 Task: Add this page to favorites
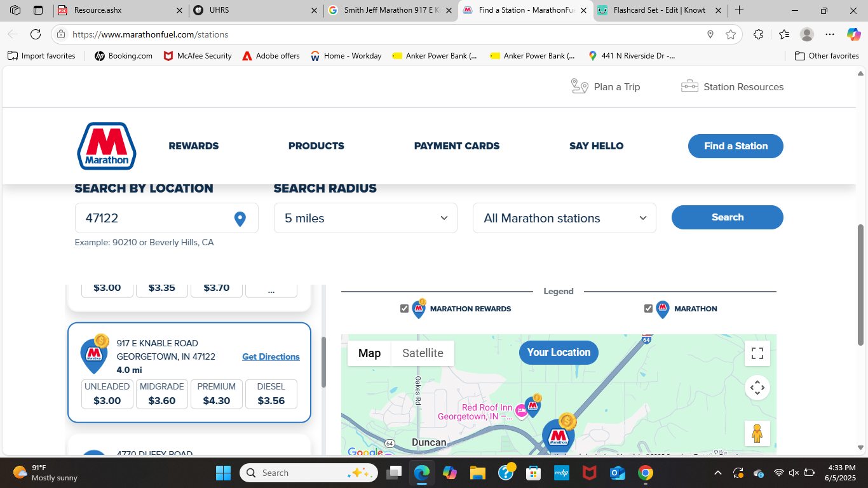tap(731, 34)
